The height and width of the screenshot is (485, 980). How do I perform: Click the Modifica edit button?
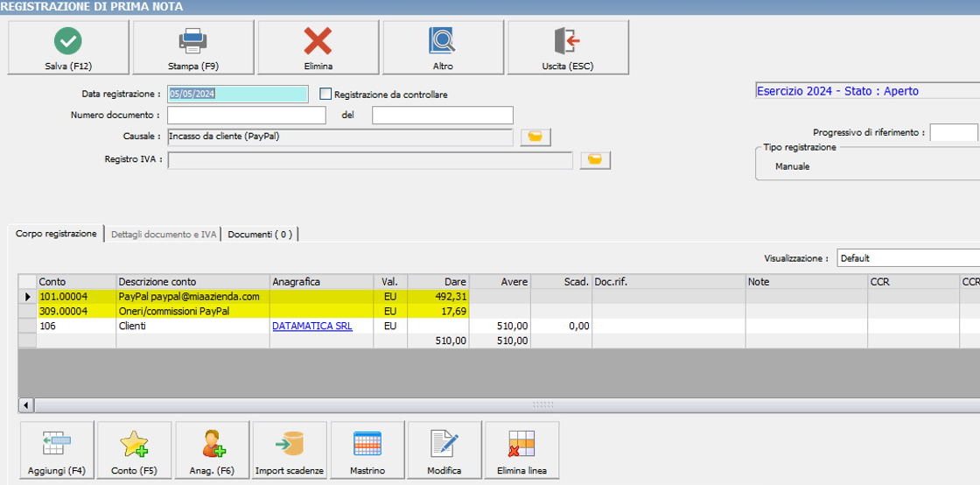[x=444, y=450]
